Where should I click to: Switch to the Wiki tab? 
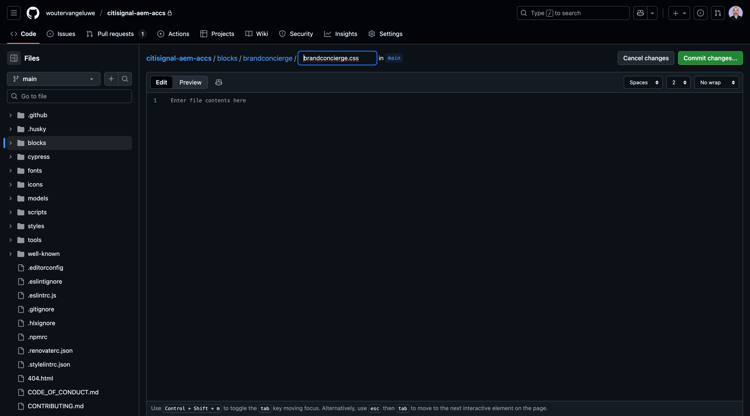[257, 34]
